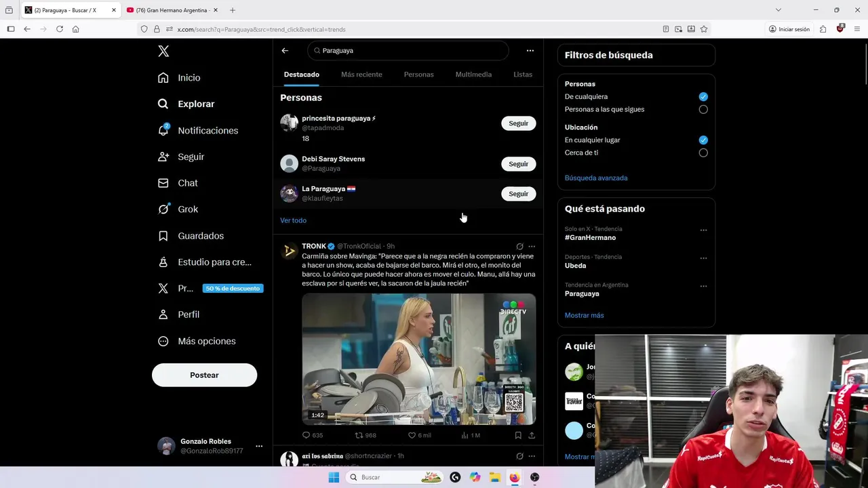Image resolution: width=868 pixels, height=488 pixels.
Task: Open the Seguir sidebar item
Action: pyautogui.click(x=180, y=157)
